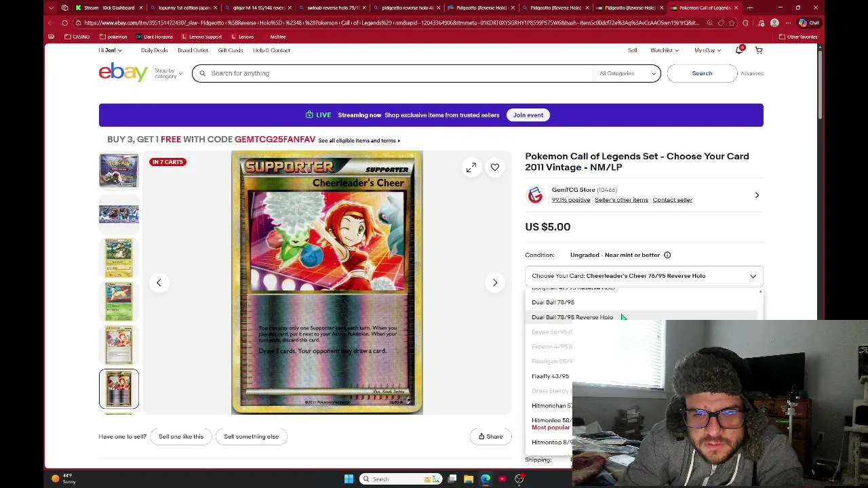Select Dual Ball 78/95 option
The width and height of the screenshot is (868, 488).
pyautogui.click(x=553, y=302)
